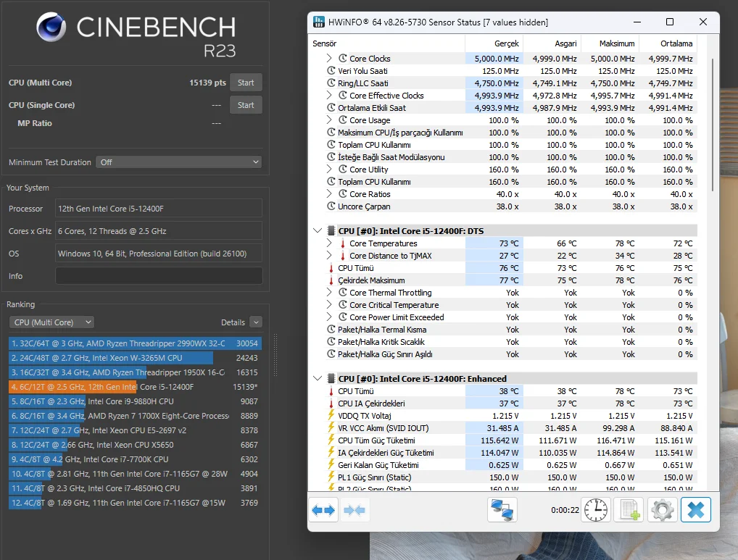This screenshot has width=738, height=560.
Task: Select the Intel Core i9-9880H ranking entry
Action: click(x=135, y=401)
